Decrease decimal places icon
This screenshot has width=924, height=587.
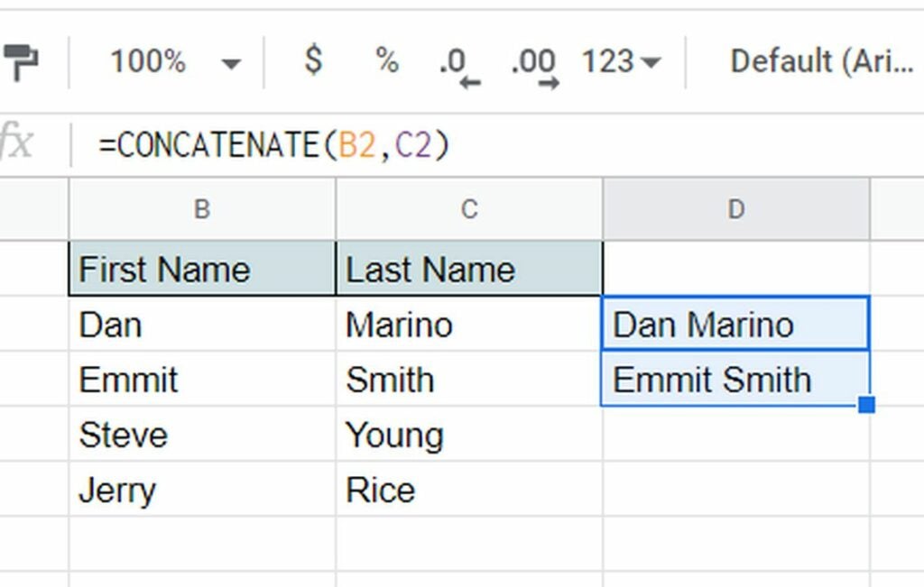[460, 67]
